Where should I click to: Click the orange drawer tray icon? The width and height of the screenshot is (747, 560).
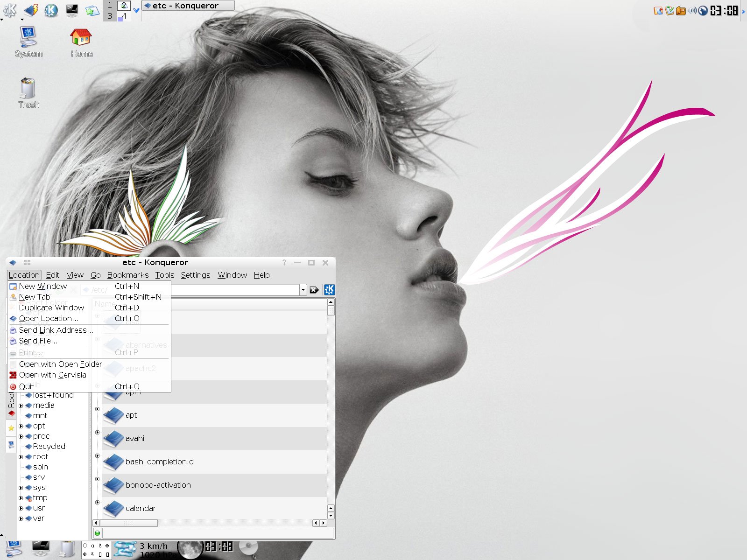[x=681, y=10]
